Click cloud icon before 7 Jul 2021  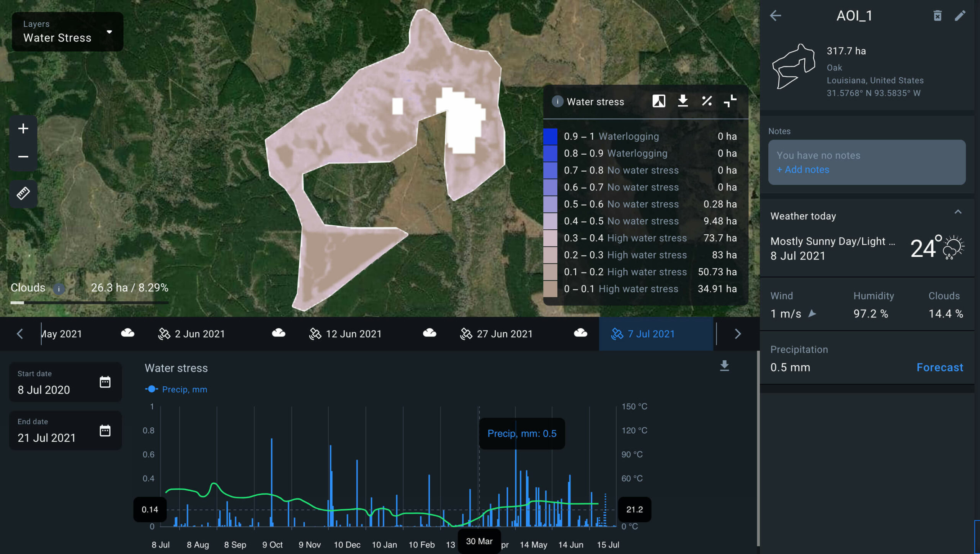580,333
